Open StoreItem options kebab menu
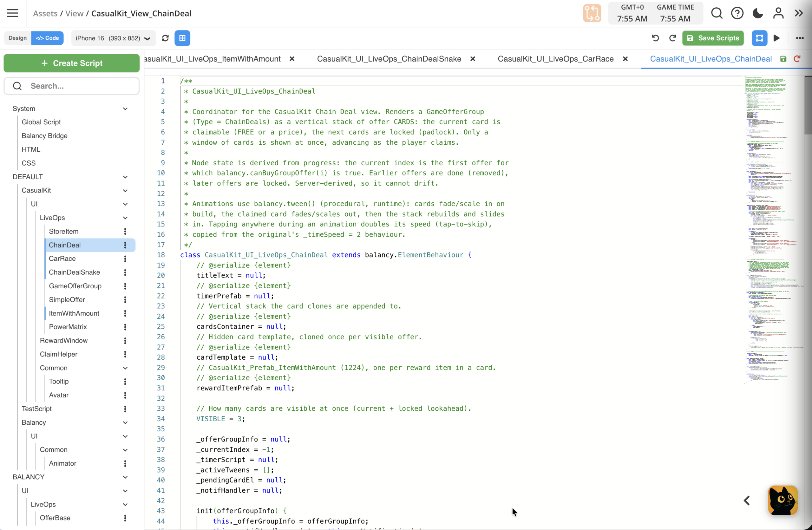812x530 pixels. click(x=125, y=232)
